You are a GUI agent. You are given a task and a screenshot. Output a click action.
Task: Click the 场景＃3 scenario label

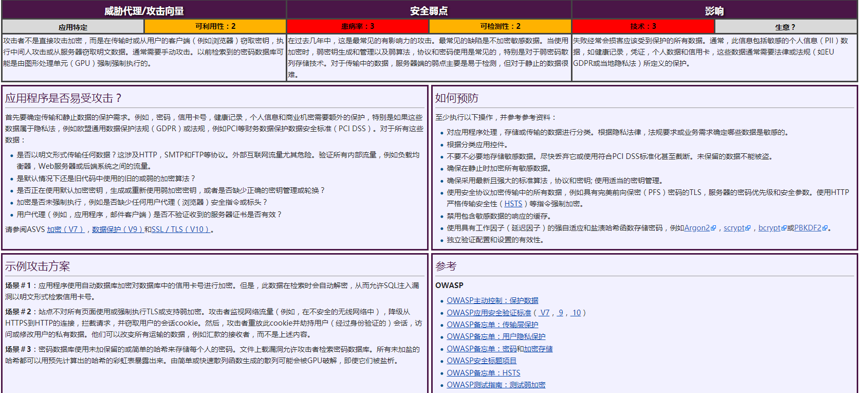tap(18, 349)
